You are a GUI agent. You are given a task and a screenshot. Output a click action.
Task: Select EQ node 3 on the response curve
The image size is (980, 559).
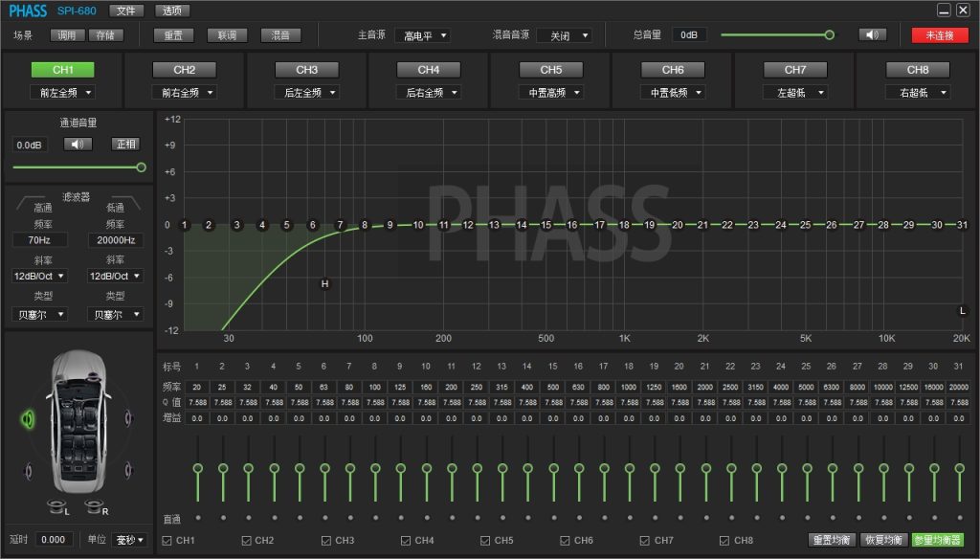click(x=237, y=225)
